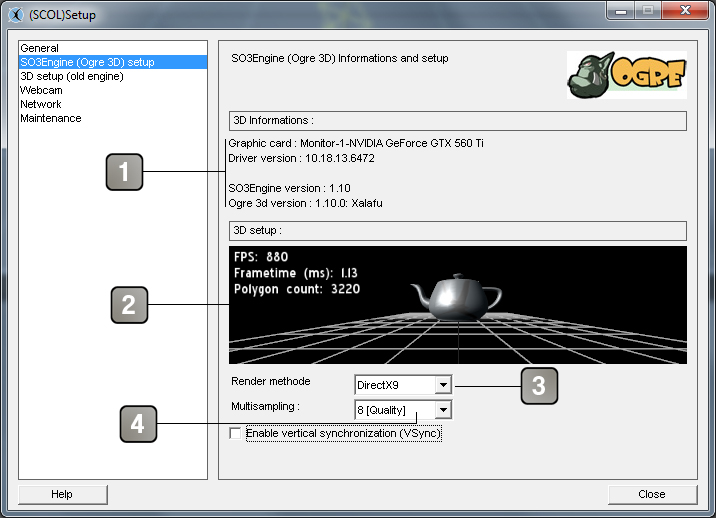716x518 pixels.
Task: Enable vertical synchronization (VSync) checkbox
Action: (235, 433)
